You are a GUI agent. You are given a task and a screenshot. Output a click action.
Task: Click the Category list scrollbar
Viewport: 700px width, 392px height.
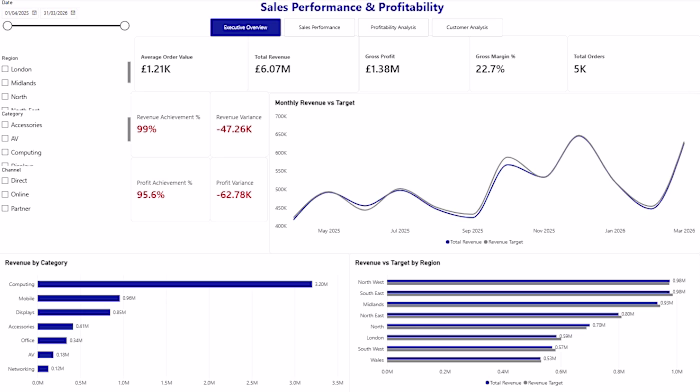pyautogui.click(x=129, y=129)
